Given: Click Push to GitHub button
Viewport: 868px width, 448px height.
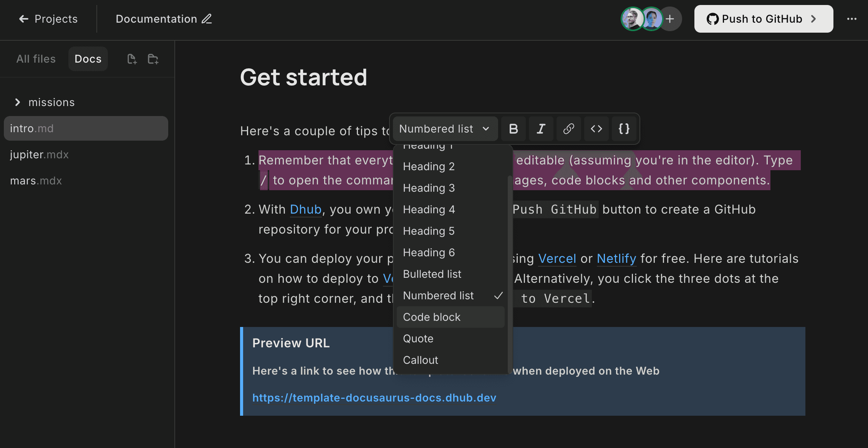Looking at the screenshot, I should pyautogui.click(x=763, y=19).
